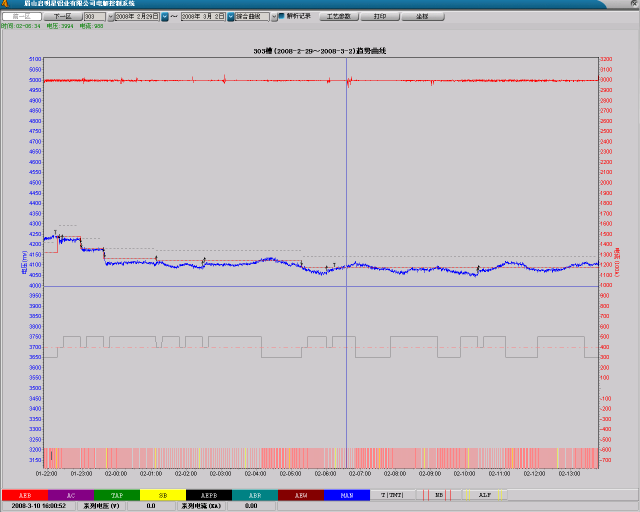Open the start date 2008年2月29日 picker

[163, 17]
